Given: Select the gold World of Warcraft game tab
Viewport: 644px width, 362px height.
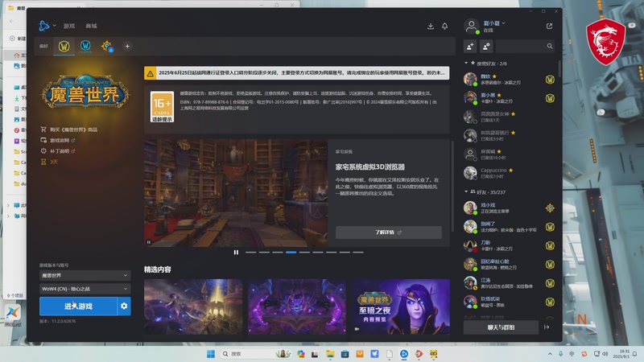Looking at the screenshot, I should point(64,47).
